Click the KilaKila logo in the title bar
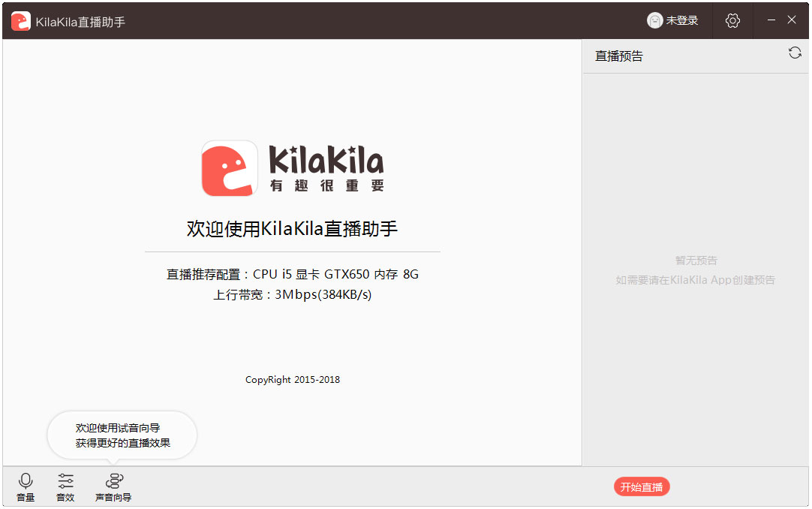Viewport: 812px width, 509px height. tap(21, 21)
